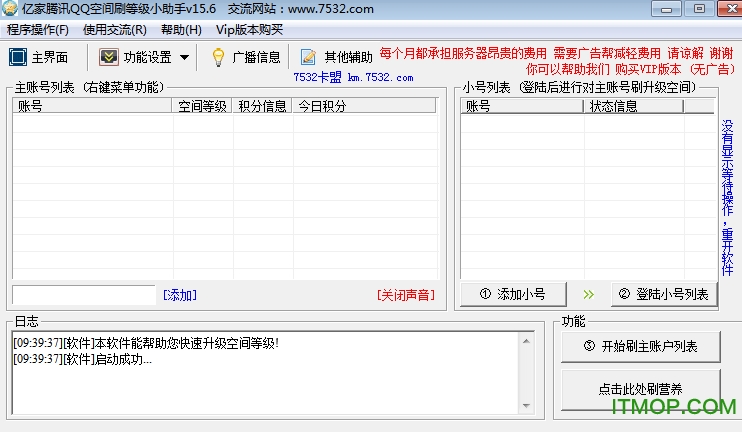The image size is (742, 432).
Task: Click the app icon in the title bar
Action: point(9,8)
